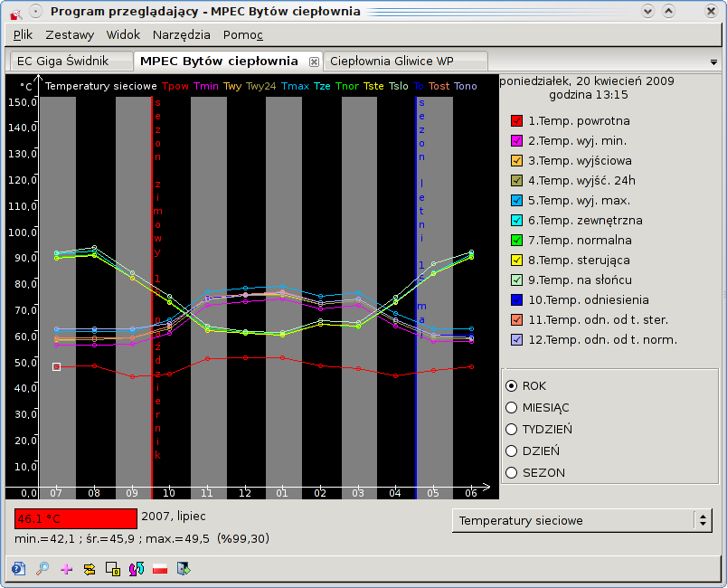Toggle 11.Temp. odn. od t. ster. checkbox
Screen dimensions: 727x588
point(516,320)
